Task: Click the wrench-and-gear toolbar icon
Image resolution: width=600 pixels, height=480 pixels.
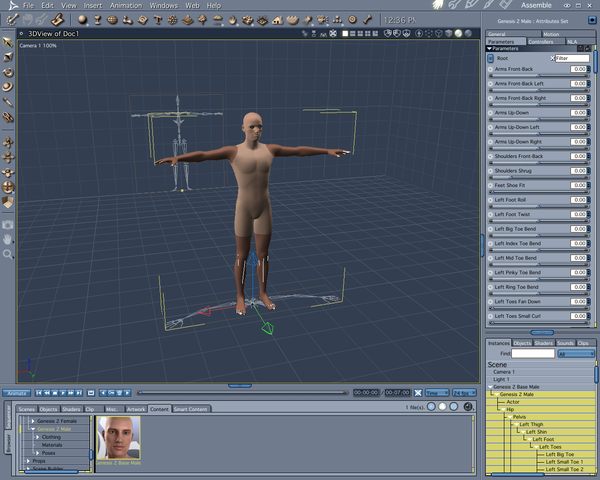Action: click(x=12, y=20)
